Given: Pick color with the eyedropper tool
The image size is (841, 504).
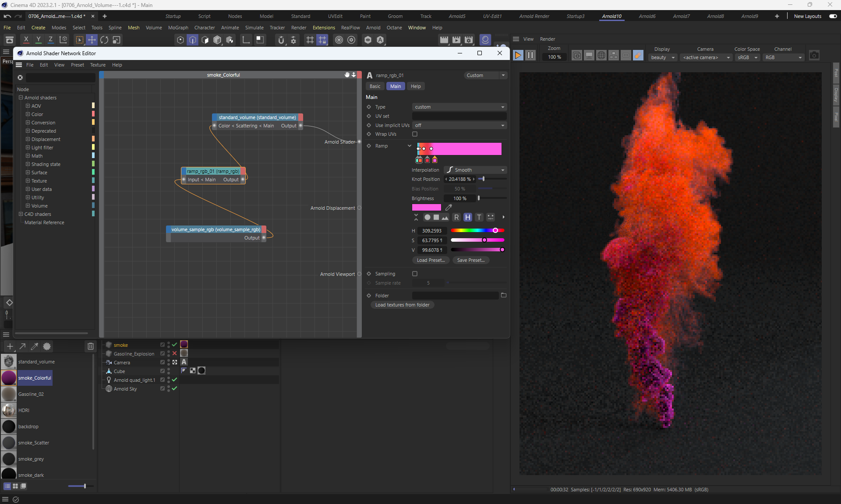Looking at the screenshot, I should click(449, 208).
